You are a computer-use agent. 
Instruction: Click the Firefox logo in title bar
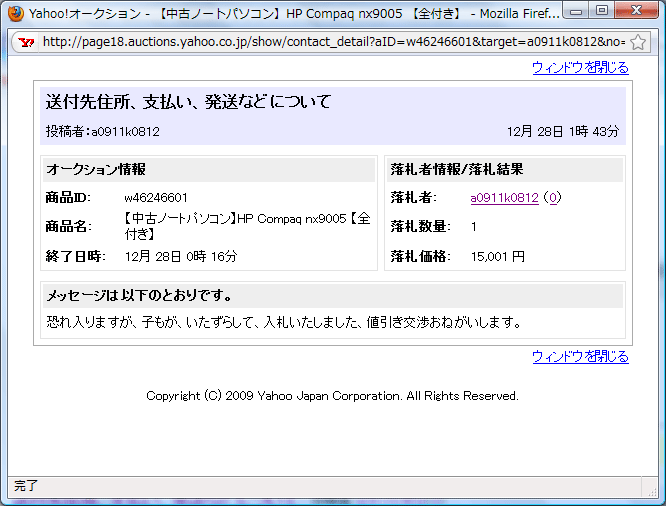pyautogui.click(x=16, y=13)
